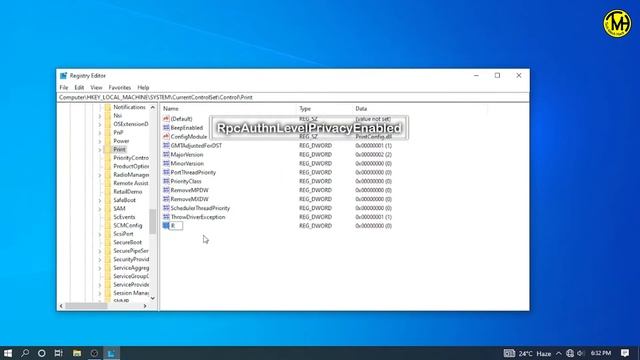640x360 pixels.
Task: Open Cortana from the taskbar
Action: coord(42,353)
